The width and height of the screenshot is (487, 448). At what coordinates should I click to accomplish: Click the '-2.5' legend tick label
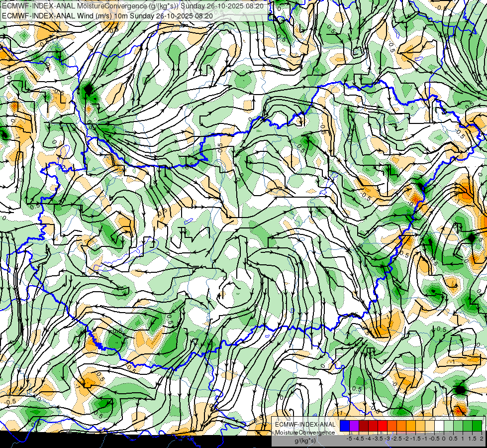pyautogui.click(x=396, y=439)
